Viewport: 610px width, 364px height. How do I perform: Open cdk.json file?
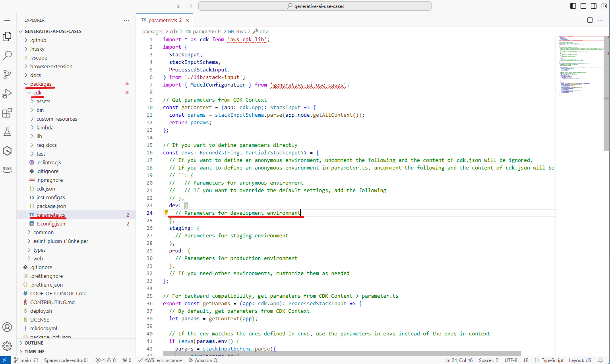76,189
